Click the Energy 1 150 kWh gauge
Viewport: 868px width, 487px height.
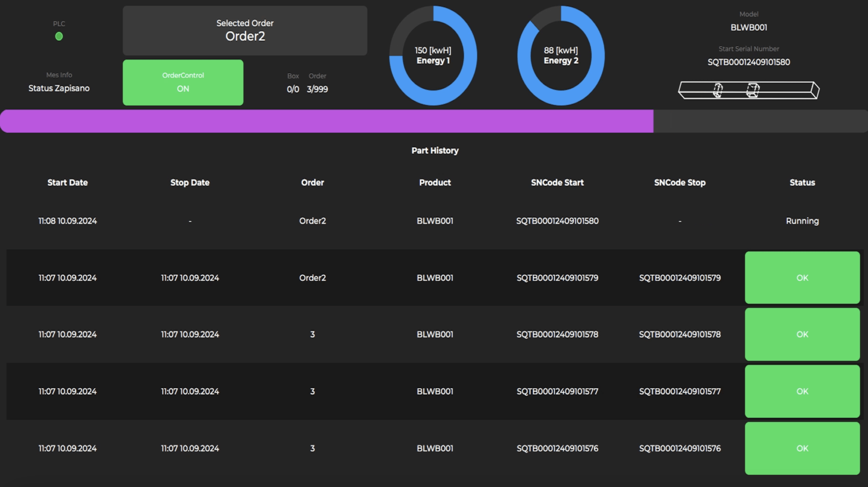(433, 56)
